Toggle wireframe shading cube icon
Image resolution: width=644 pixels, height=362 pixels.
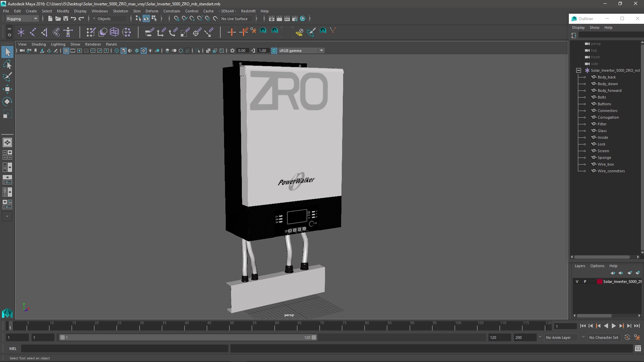117,51
